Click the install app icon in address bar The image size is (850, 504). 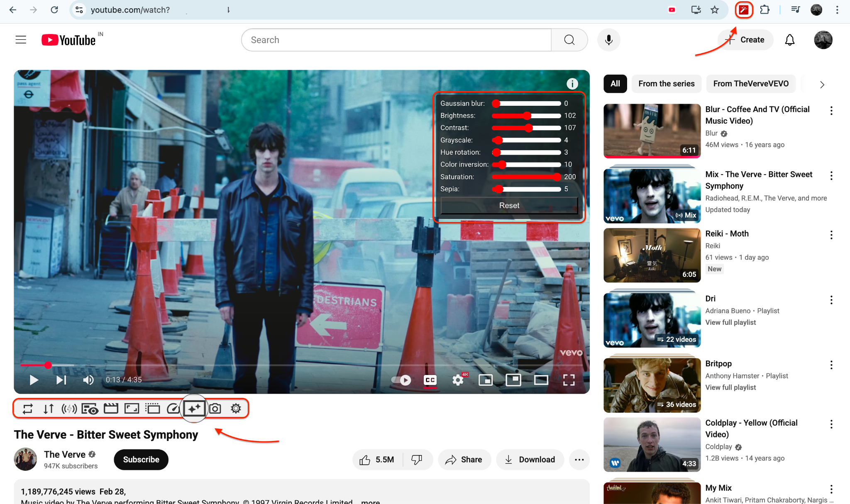tap(696, 10)
